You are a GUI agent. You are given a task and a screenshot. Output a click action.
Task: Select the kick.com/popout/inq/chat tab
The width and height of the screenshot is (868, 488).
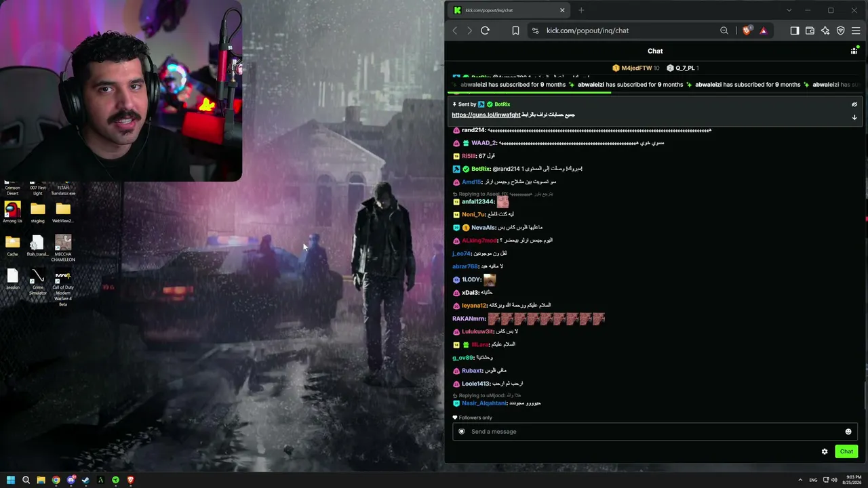(509, 10)
